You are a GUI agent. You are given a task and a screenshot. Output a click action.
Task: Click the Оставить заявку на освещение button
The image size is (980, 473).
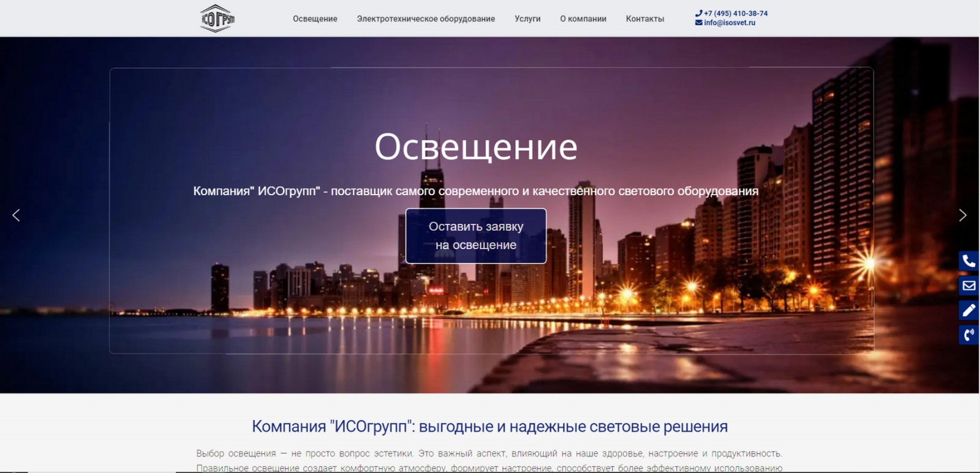pos(476,236)
